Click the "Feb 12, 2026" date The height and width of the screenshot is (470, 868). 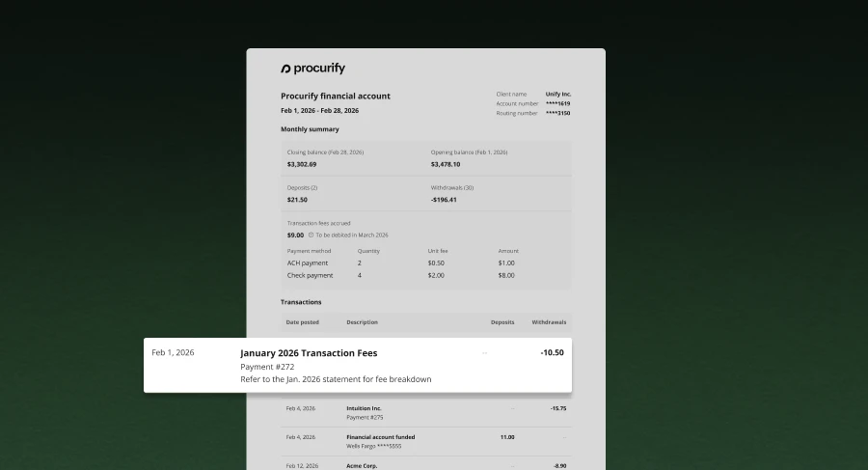click(x=302, y=466)
